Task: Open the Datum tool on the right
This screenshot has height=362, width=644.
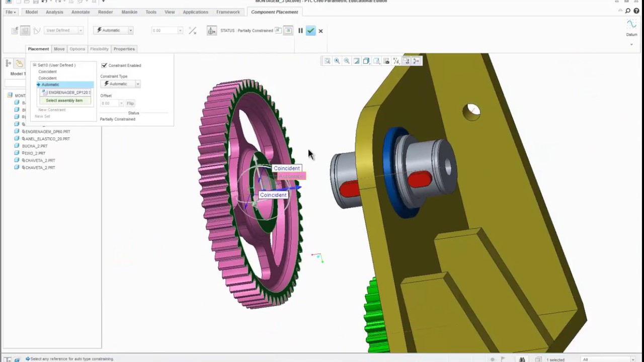Action: (631, 27)
